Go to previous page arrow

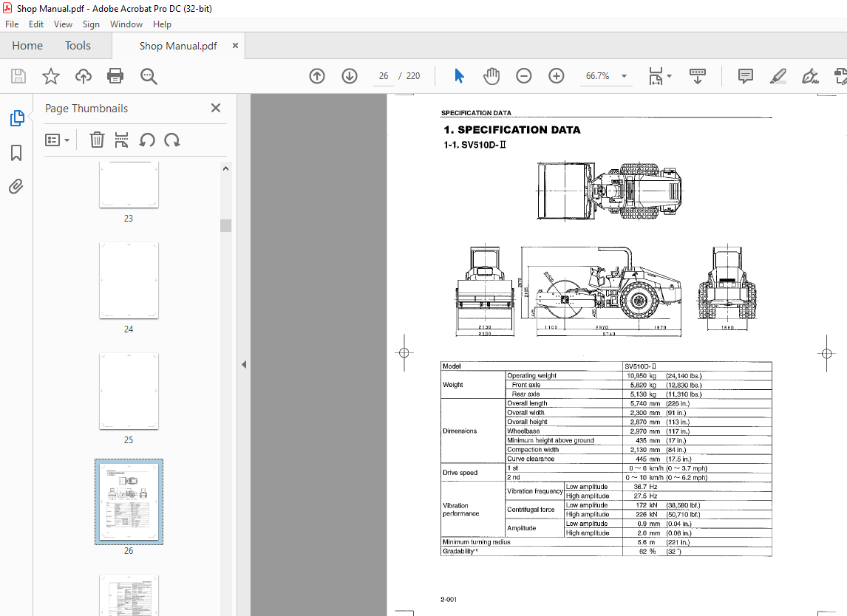[x=317, y=76]
